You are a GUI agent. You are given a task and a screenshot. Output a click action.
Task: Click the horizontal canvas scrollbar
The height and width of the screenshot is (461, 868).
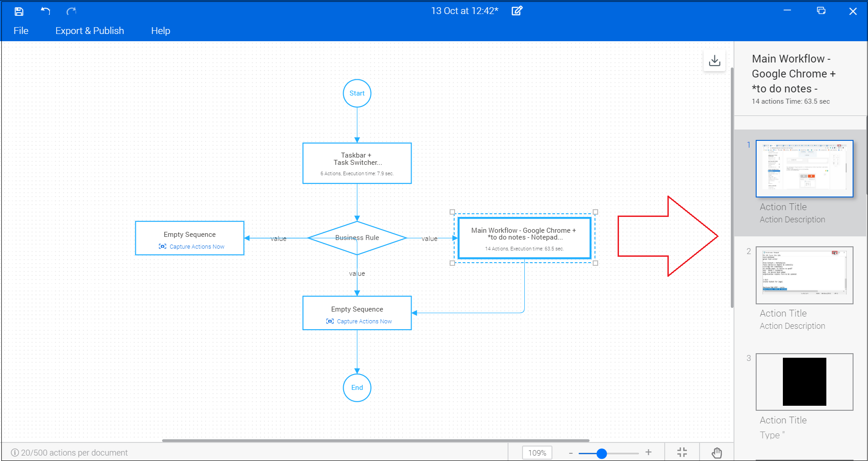pyautogui.click(x=376, y=440)
